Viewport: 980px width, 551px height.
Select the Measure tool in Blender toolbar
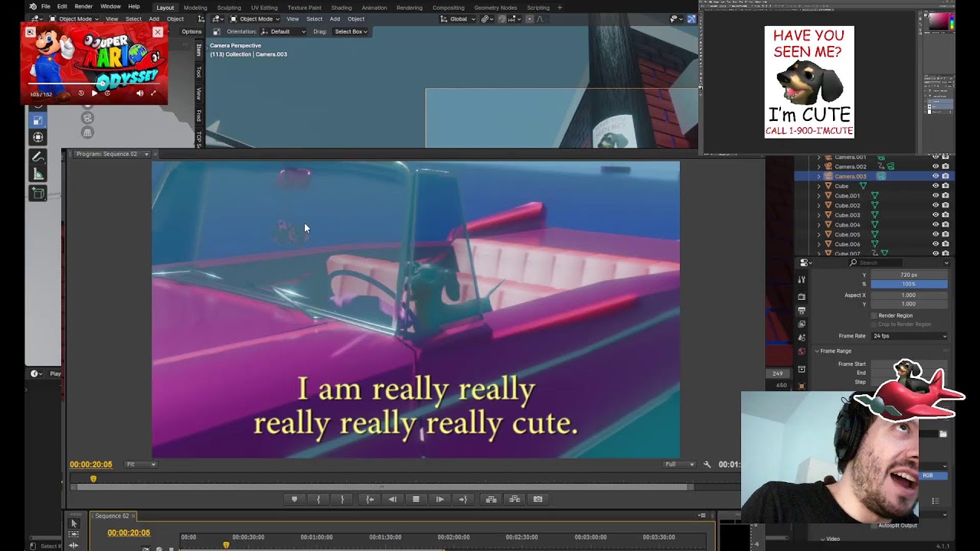click(x=38, y=174)
